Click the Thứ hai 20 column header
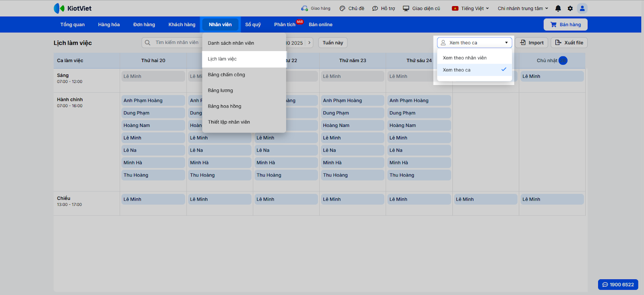The height and width of the screenshot is (295, 644). point(153,60)
